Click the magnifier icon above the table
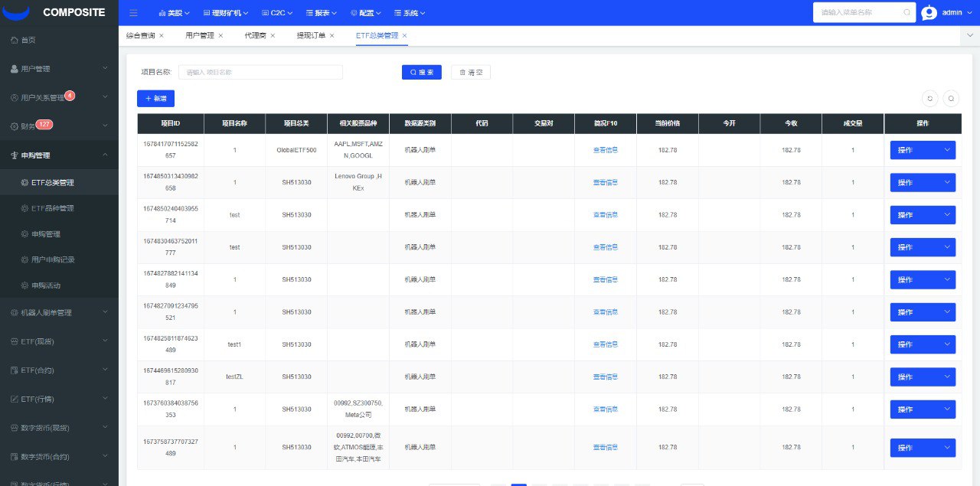This screenshot has width=980, height=486. coord(950,99)
